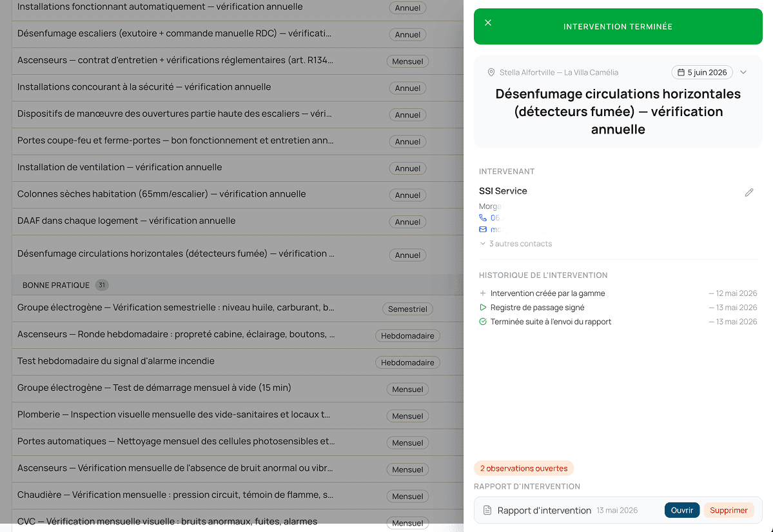Open the intervention report with Ouvrir

click(682, 510)
